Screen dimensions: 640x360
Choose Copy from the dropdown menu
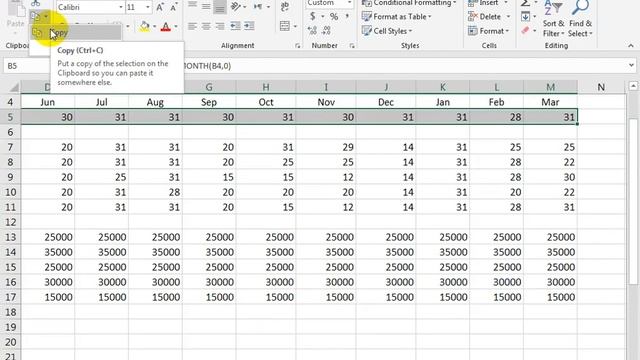[76, 33]
